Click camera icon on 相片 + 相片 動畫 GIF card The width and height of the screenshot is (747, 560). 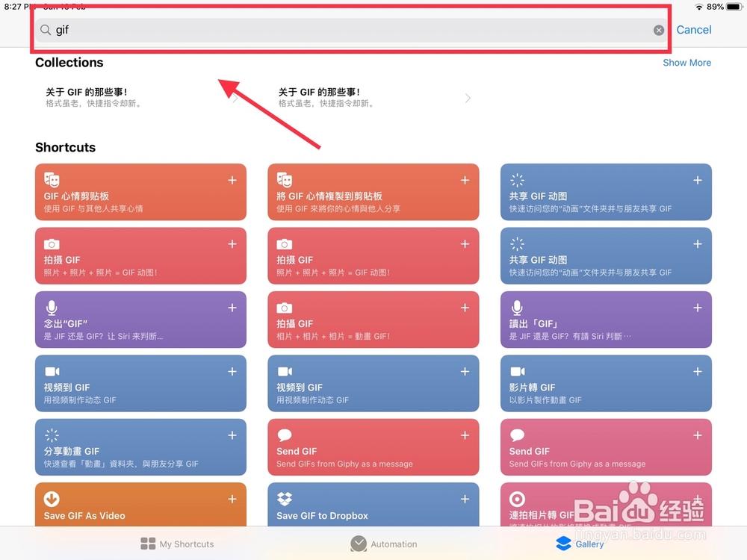(285, 308)
